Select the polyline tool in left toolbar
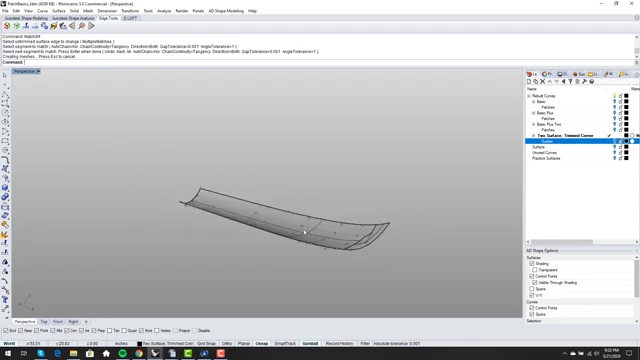This screenshot has width=640, height=360. pyautogui.click(x=5, y=94)
